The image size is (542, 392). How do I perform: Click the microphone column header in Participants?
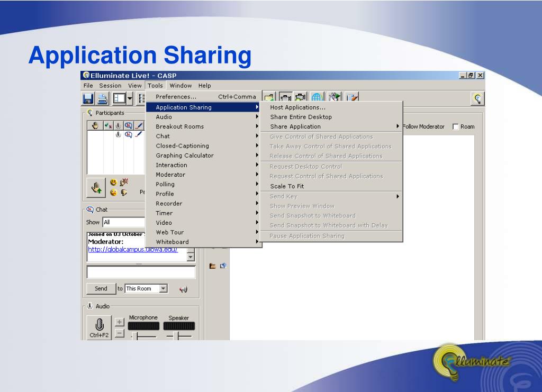pyautogui.click(x=118, y=126)
